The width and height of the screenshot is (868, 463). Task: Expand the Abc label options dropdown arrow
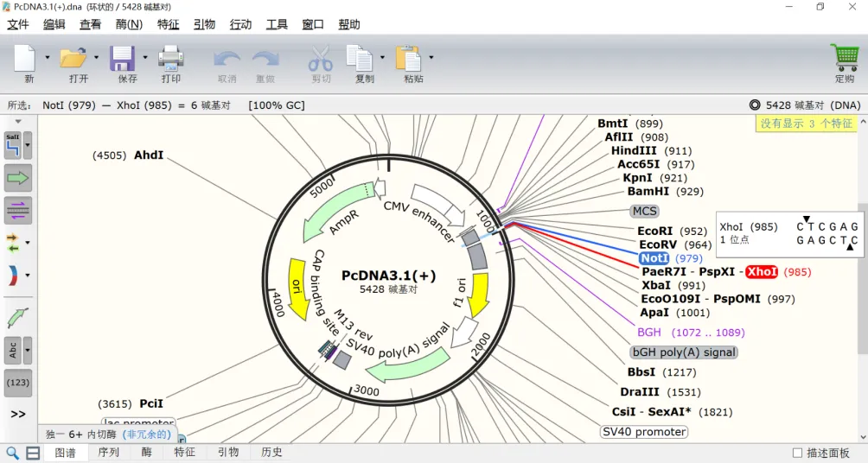(28, 350)
